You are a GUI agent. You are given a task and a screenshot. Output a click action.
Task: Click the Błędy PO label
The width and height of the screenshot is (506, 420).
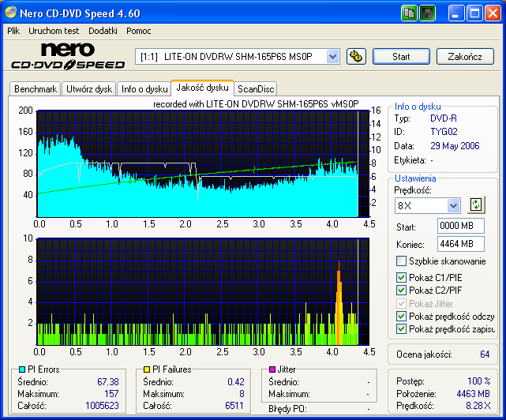pyautogui.click(x=287, y=409)
